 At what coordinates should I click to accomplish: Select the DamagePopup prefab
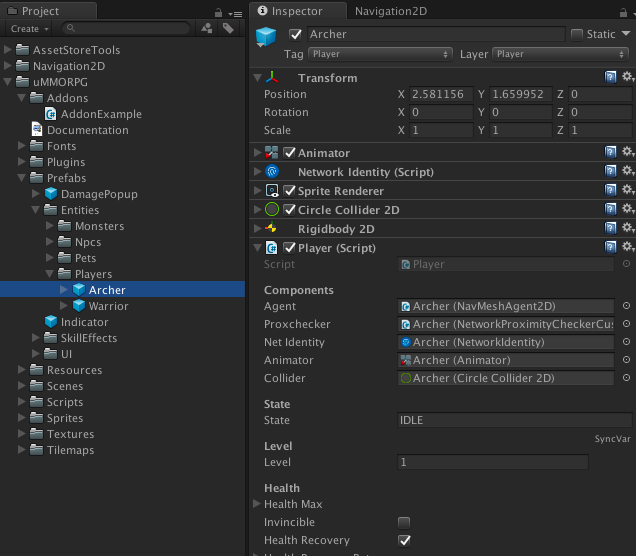[91, 194]
